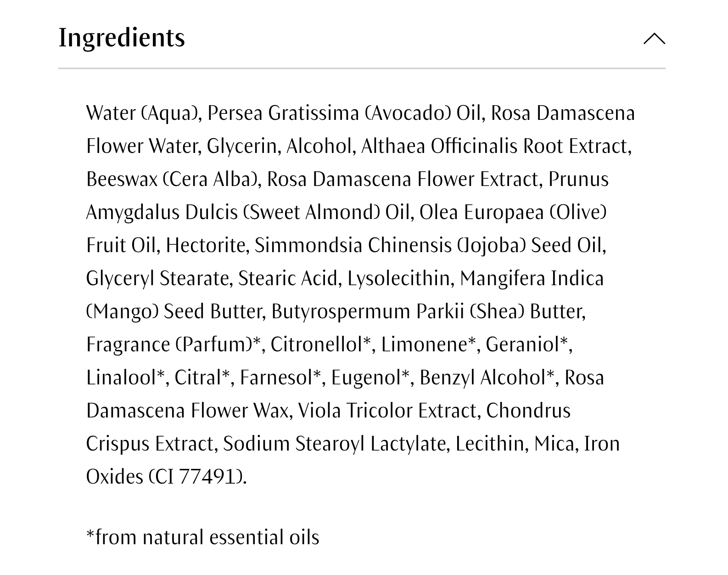This screenshot has width=728, height=575.
Task: Click "Althaea Officinalis Root Extract" text
Action: click(496, 146)
